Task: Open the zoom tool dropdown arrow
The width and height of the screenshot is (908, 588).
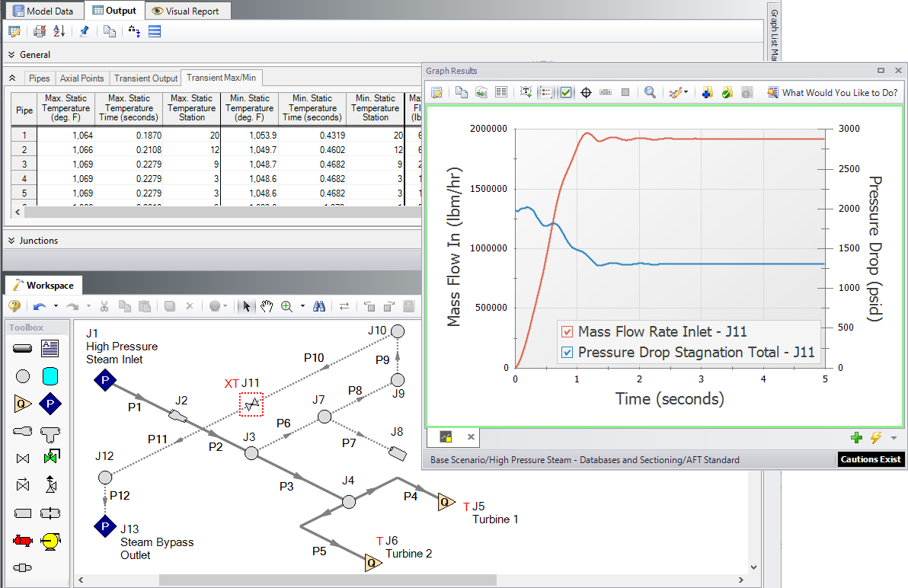Action: (x=302, y=306)
